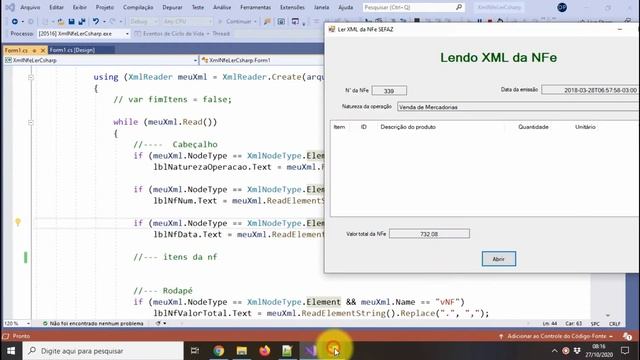Viewport: 640px width, 360px height.
Task: Open Task View from the taskbar
Action: [195, 351]
